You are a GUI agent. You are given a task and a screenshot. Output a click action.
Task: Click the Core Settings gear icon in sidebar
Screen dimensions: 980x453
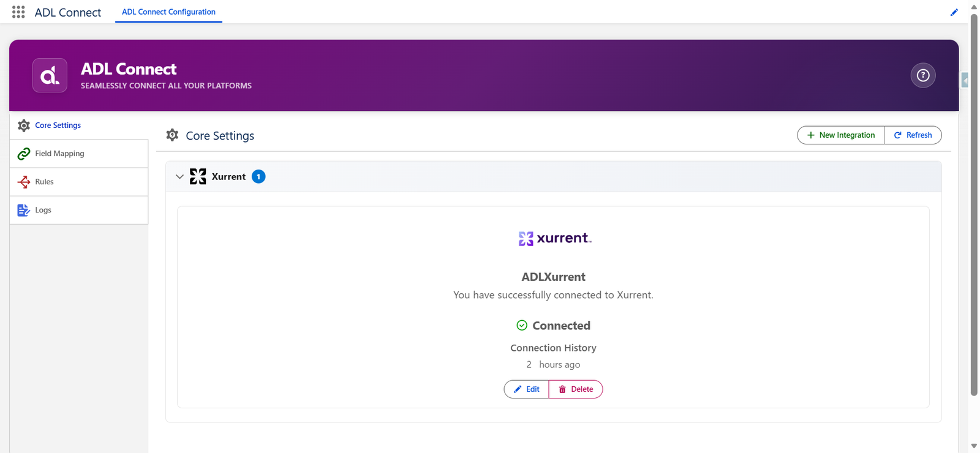point(24,125)
